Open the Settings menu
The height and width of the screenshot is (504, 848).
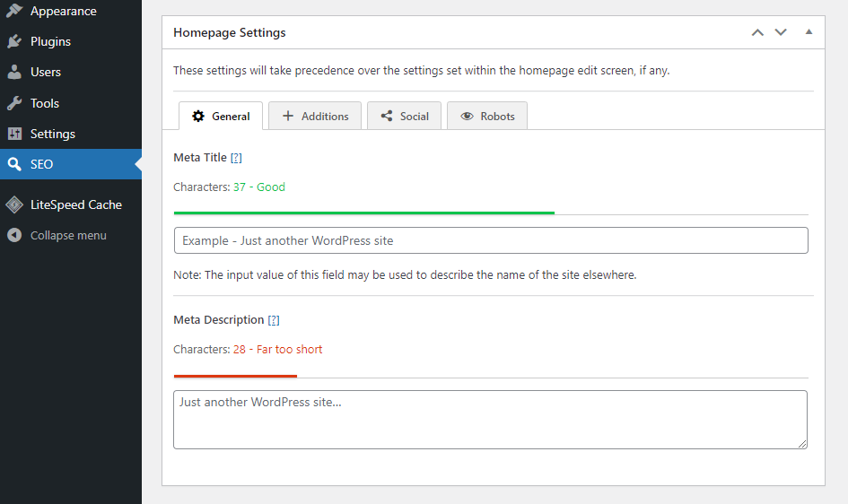(x=71, y=134)
